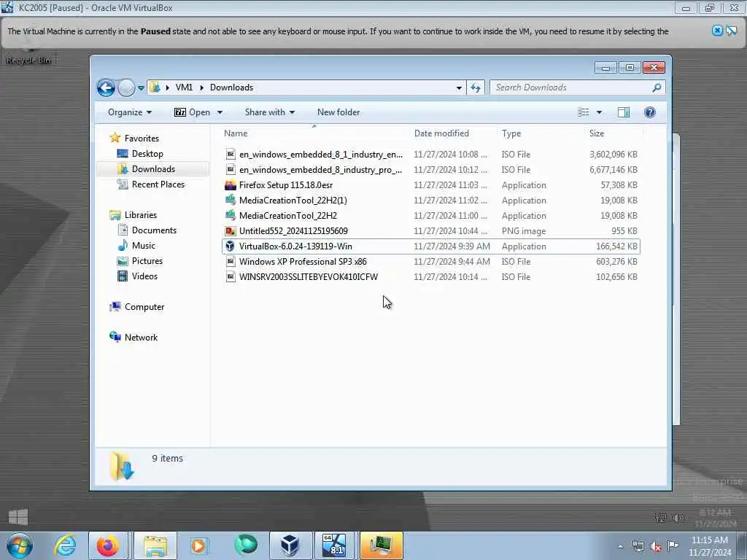Click the Firefox Setup file icon

click(230, 184)
